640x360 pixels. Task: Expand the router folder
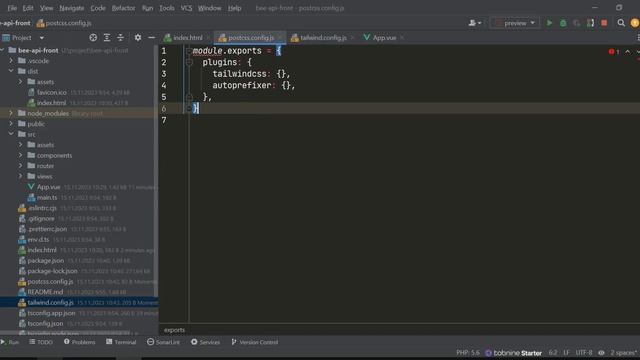(x=20, y=166)
